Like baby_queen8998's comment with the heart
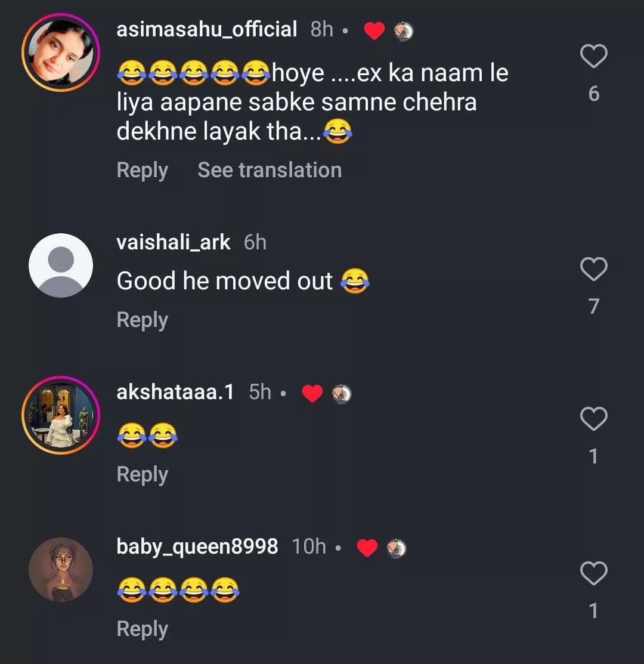This screenshot has height=664, width=644. [593, 574]
